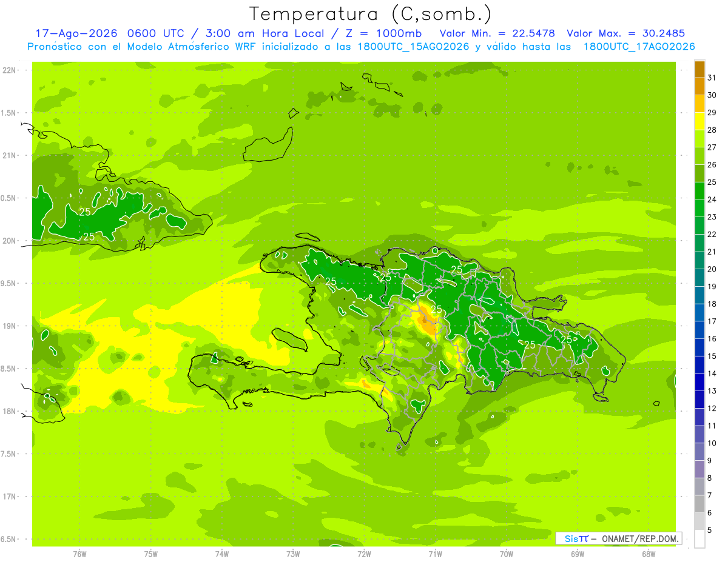
Task: Click the yellow 28 degree legend swatch
Action: (699, 121)
